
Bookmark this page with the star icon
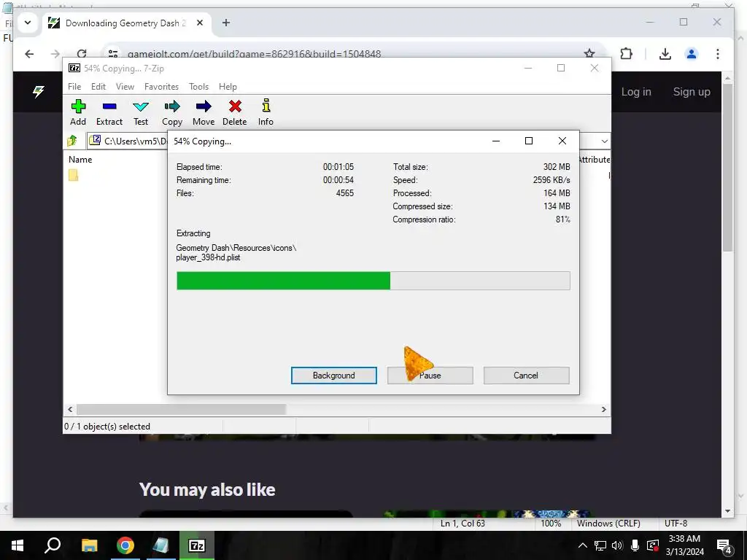[589, 53]
